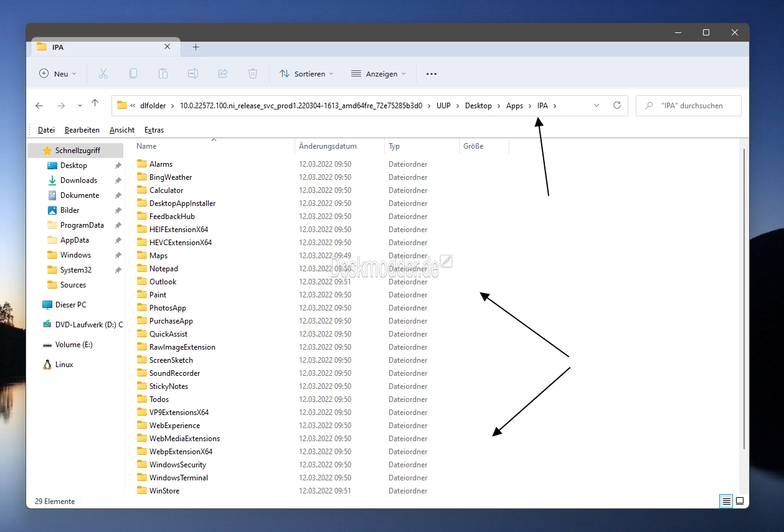Open the Neu dropdown menu

click(x=58, y=73)
